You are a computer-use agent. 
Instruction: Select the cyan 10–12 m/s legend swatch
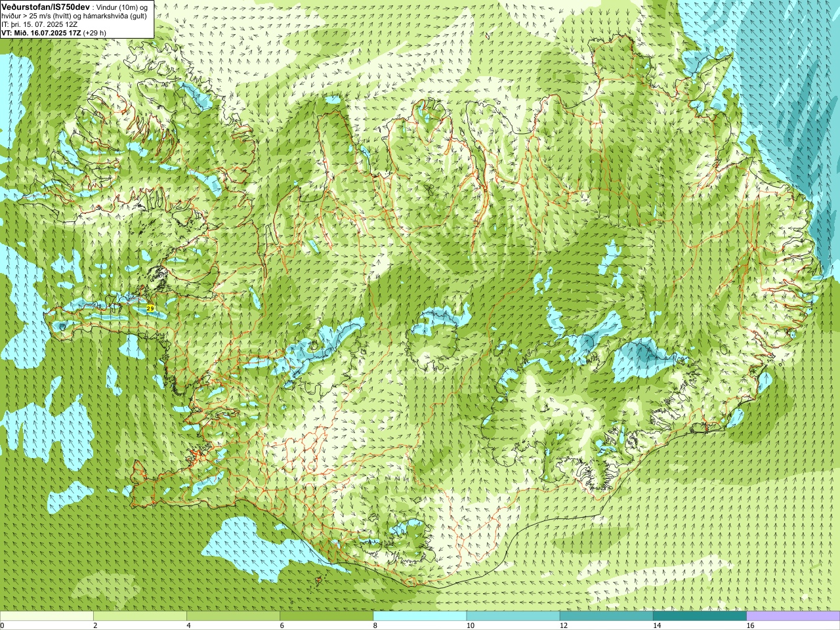513,616
